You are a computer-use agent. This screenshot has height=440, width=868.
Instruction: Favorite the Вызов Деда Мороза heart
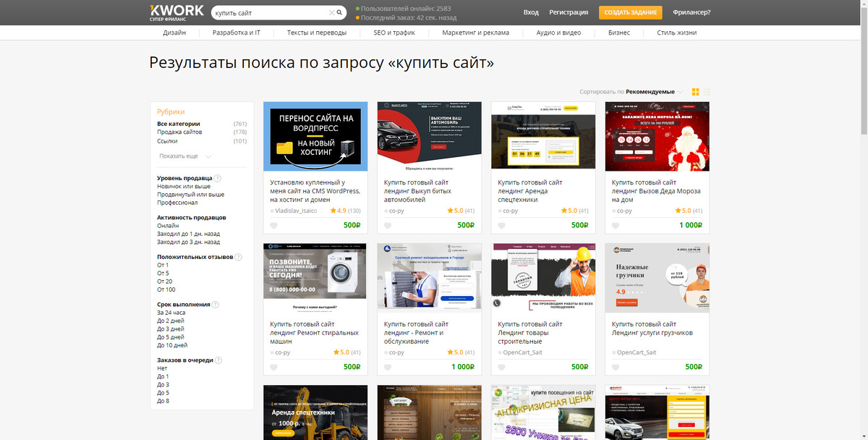coord(616,225)
